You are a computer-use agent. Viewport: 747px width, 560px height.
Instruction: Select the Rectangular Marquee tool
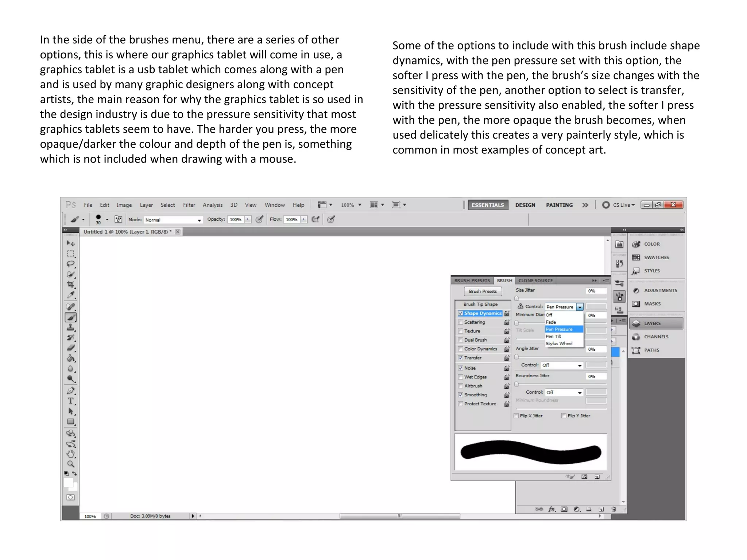(71, 254)
